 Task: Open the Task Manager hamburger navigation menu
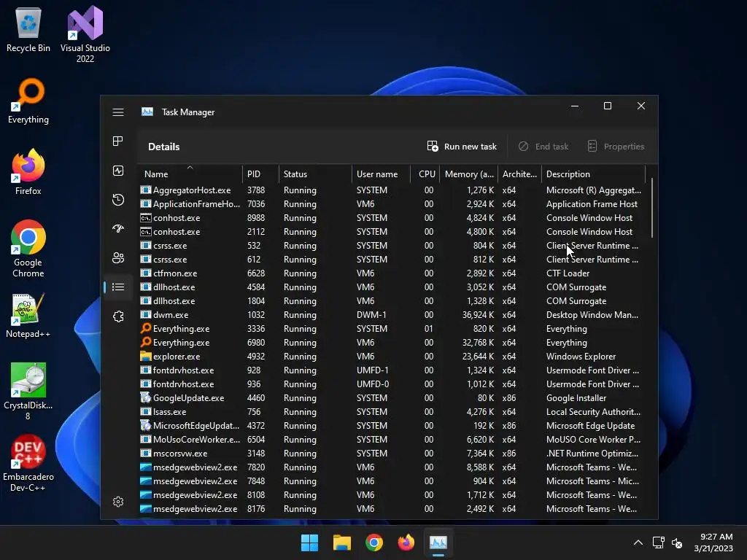click(118, 112)
